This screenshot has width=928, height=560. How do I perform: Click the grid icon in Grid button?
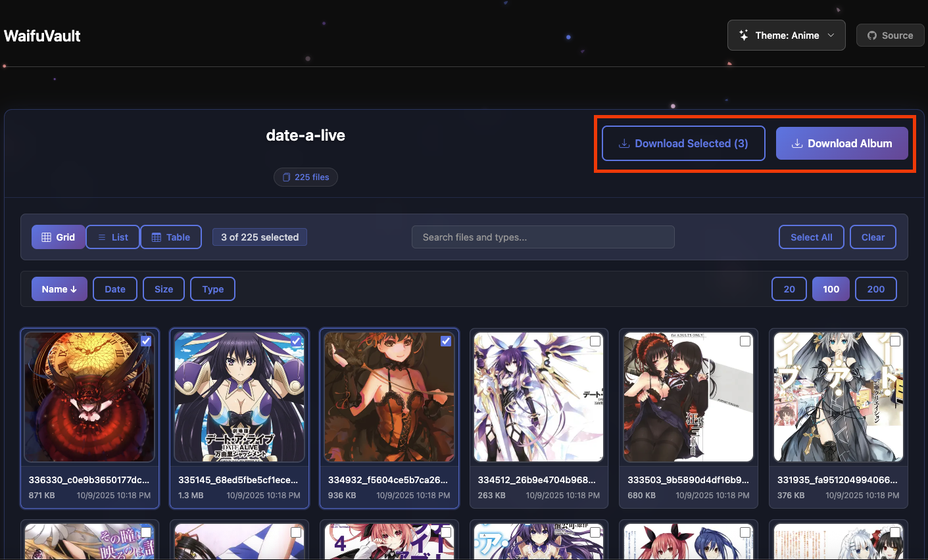click(x=47, y=237)
